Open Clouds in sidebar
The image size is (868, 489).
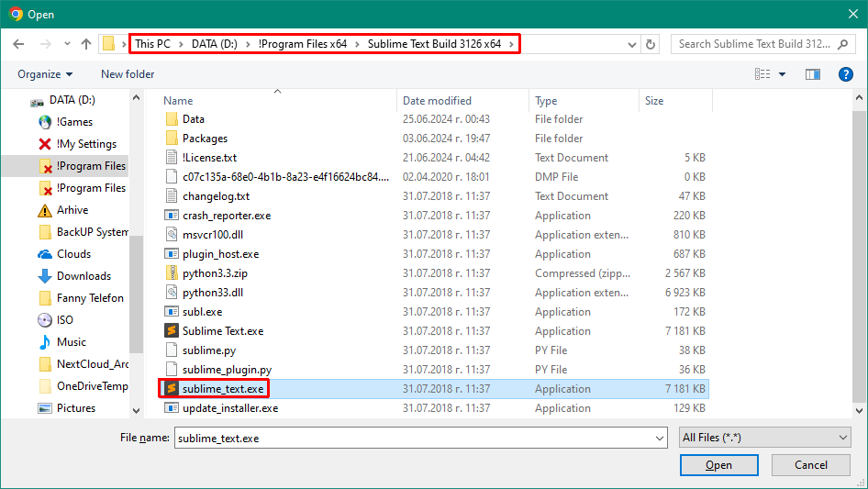coord(73,253)
